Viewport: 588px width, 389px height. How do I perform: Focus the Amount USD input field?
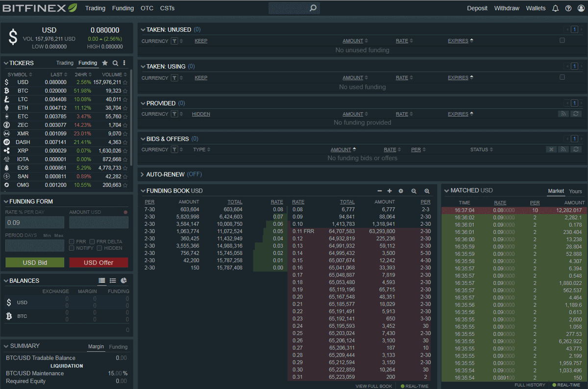[x=98, y=222]
